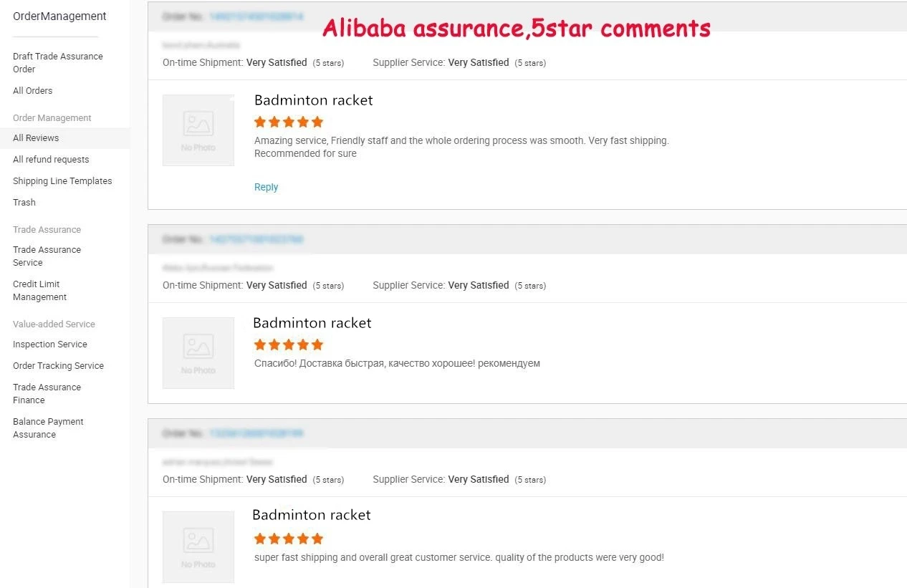Open the first review's blue order number link
The image size is (907, 588).
pyautogui.click(x=256, y=16)
